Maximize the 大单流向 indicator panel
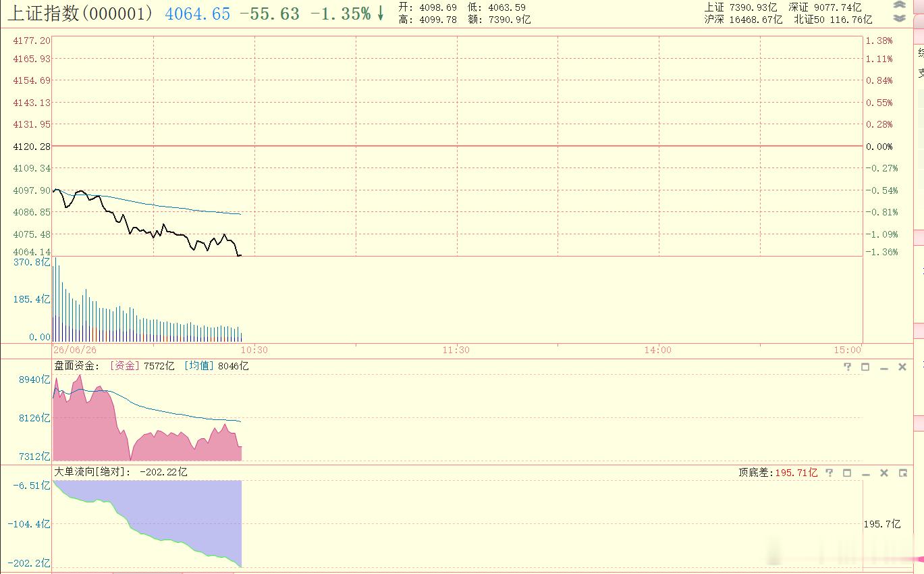Screen dimensions: 924x574 click(848, 473)
